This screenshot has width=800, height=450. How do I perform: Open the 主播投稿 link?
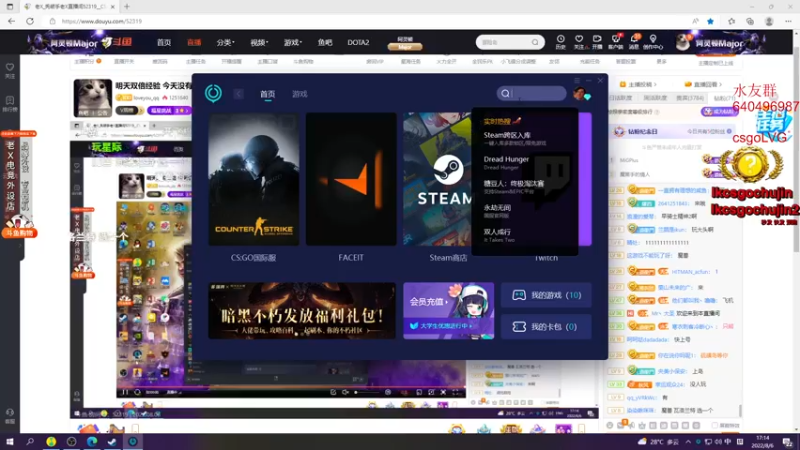[x=638, y=84]
